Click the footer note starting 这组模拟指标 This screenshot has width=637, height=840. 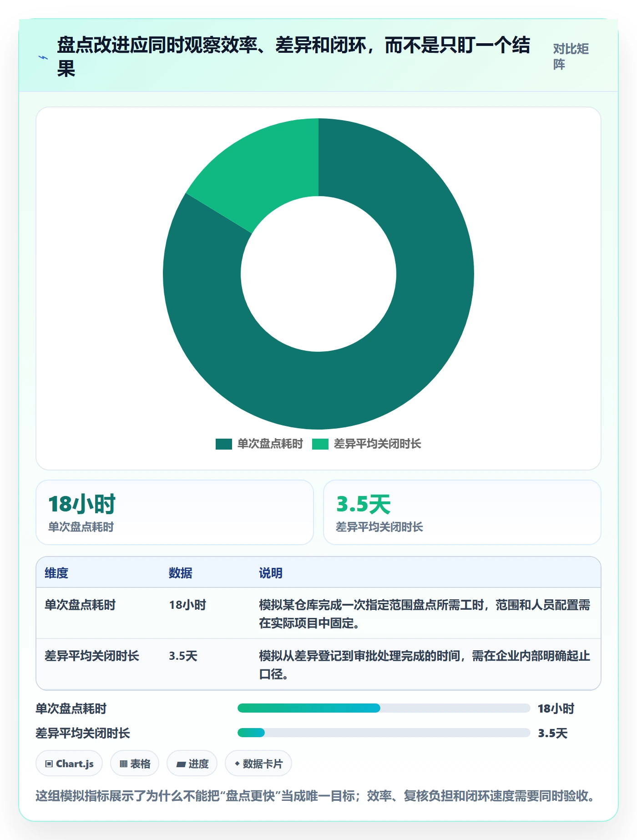click(315, 796)
